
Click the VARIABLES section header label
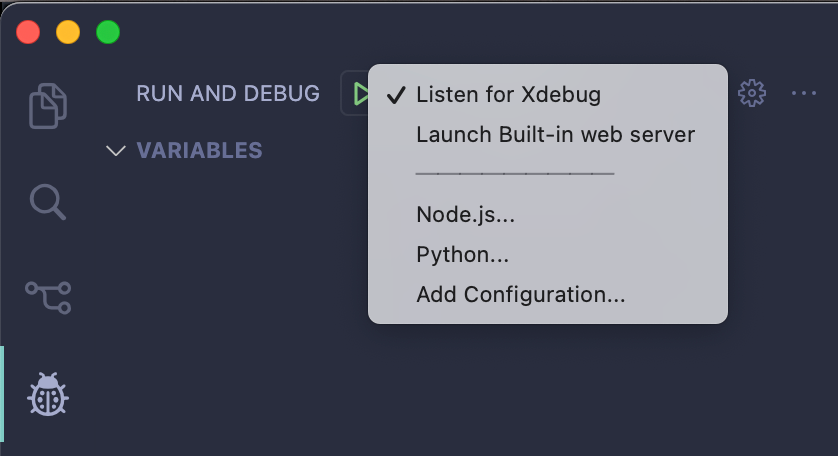(199, 150)
